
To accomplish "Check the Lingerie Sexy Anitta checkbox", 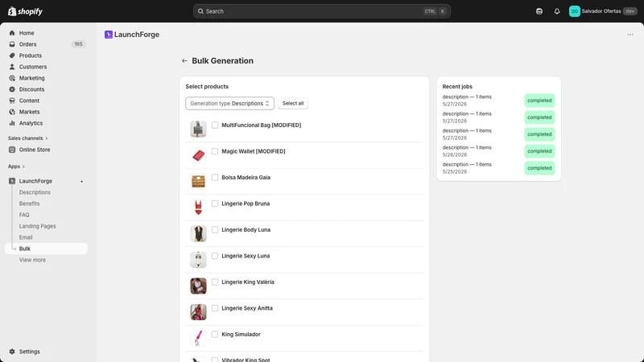I will point(215,308).
